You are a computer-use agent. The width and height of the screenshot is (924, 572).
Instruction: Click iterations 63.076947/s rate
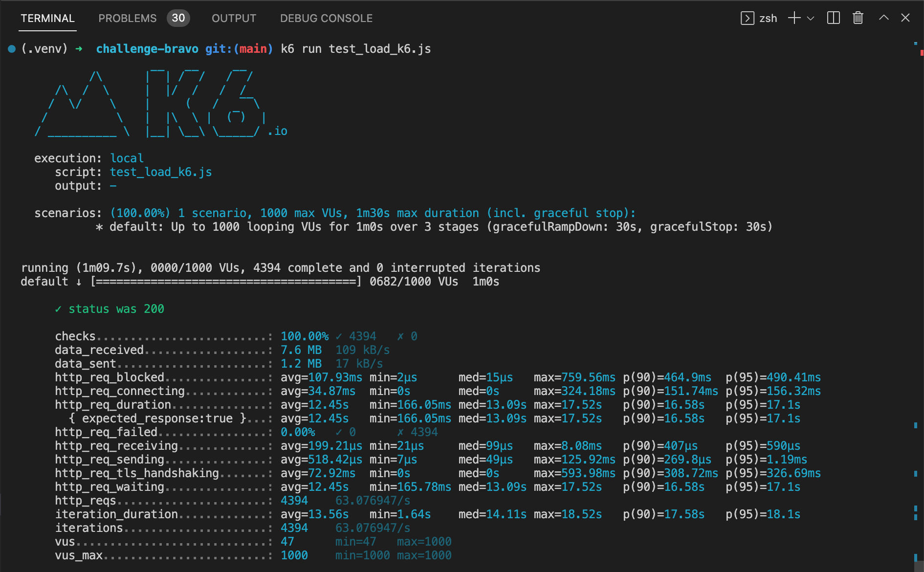pyautogui.click(x=373, y=528)
